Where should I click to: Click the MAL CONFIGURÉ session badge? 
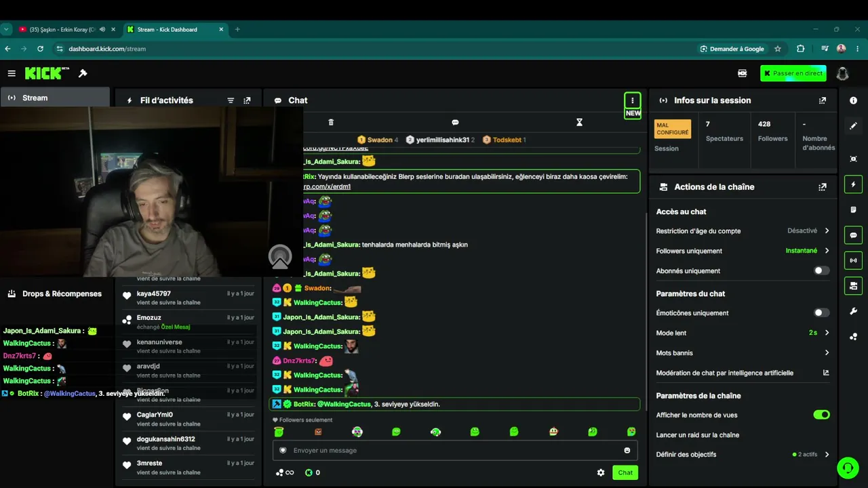point(673,129)
